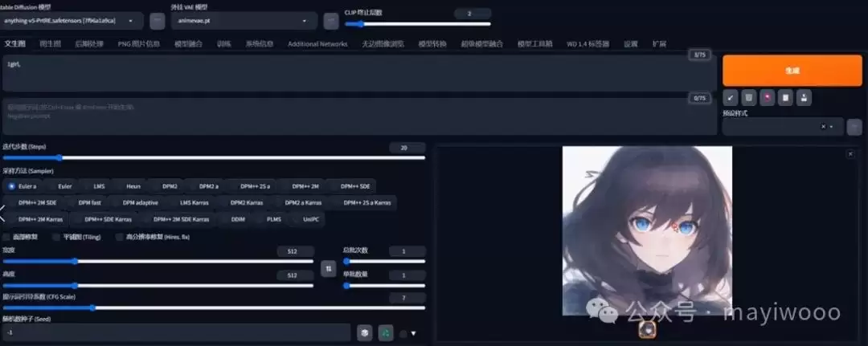Click the Seed input field showing -1
The height and width of the screenshot is (346, 868).
pos(176,332)
